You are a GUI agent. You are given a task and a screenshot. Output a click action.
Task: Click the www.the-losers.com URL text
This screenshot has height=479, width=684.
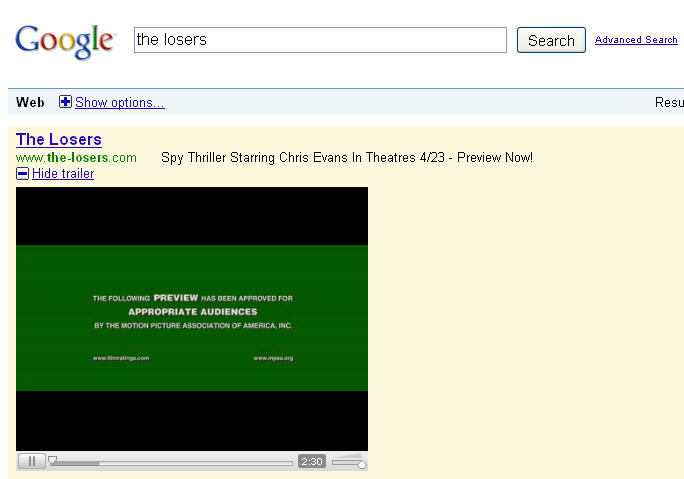tap(76, 157)
